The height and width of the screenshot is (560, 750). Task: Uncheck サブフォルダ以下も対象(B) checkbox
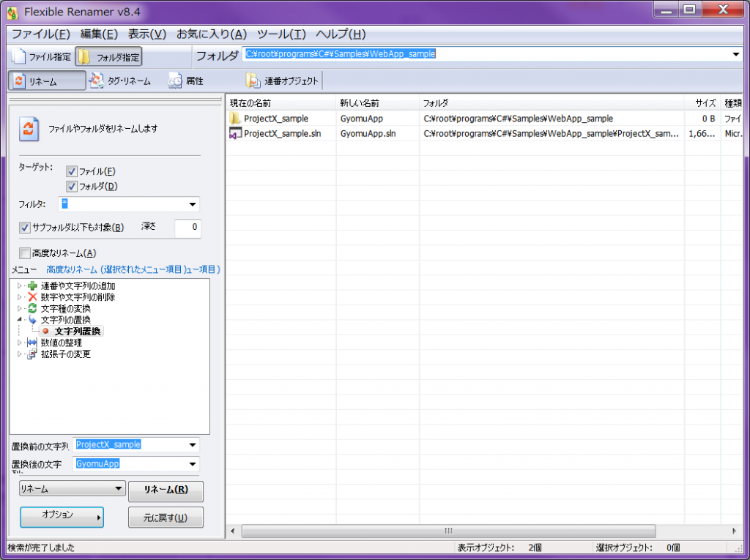tap(24, 228)
